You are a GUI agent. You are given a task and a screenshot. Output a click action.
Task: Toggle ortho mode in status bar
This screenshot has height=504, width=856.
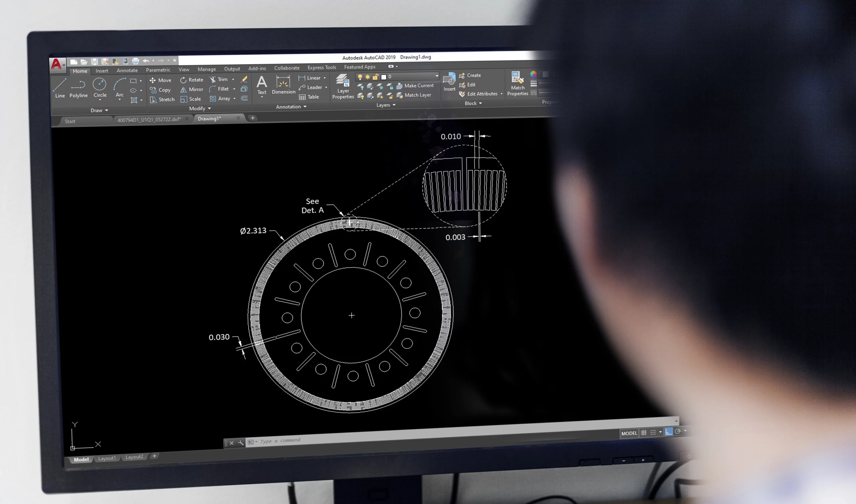coord(668,432)
